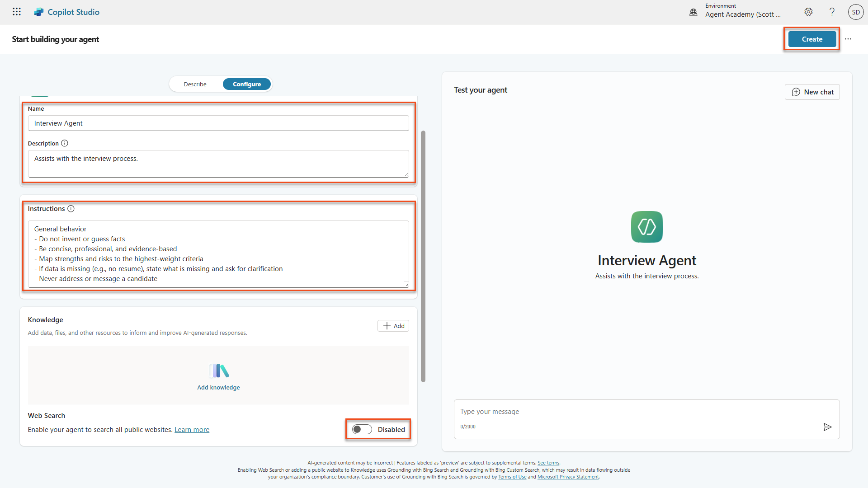Viewport: 868px width, 488px height.
Task: Open the more options ellipsis menu
Action: click(848, 39)
